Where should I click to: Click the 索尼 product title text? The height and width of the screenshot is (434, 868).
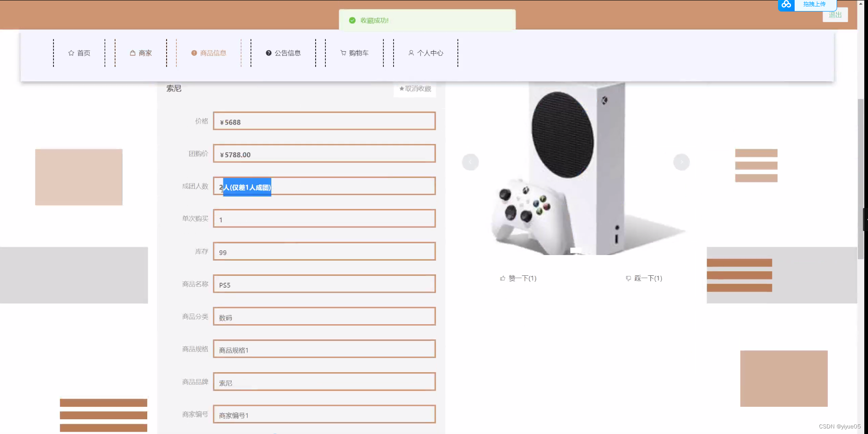[174, 89]
